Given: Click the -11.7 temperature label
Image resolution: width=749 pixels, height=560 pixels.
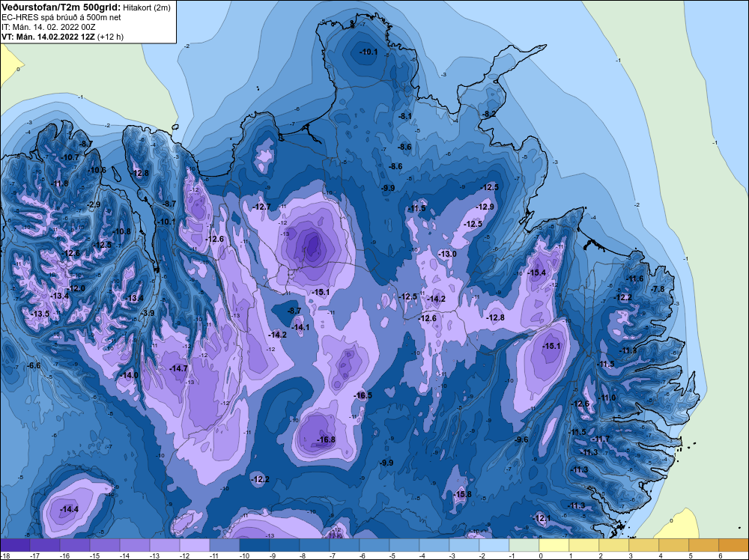Looking at the screenshot, I should click(x=601, y=439).
